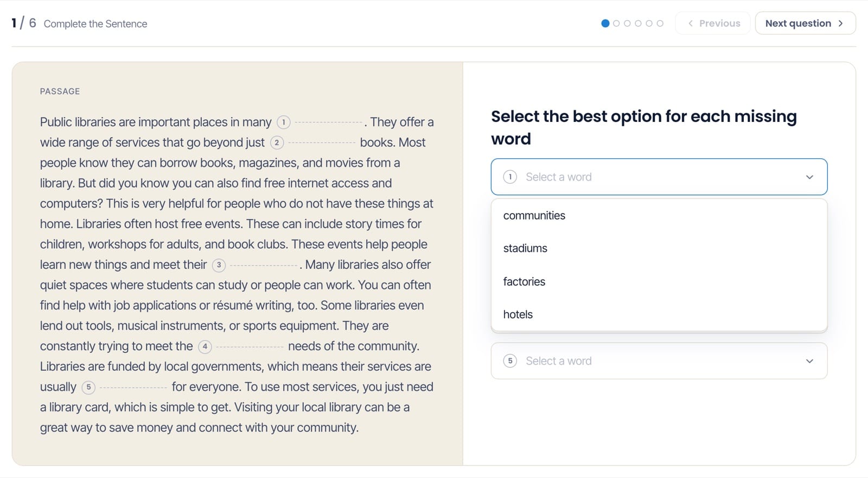Choose "communities" from the word list

tap(659, 216)
